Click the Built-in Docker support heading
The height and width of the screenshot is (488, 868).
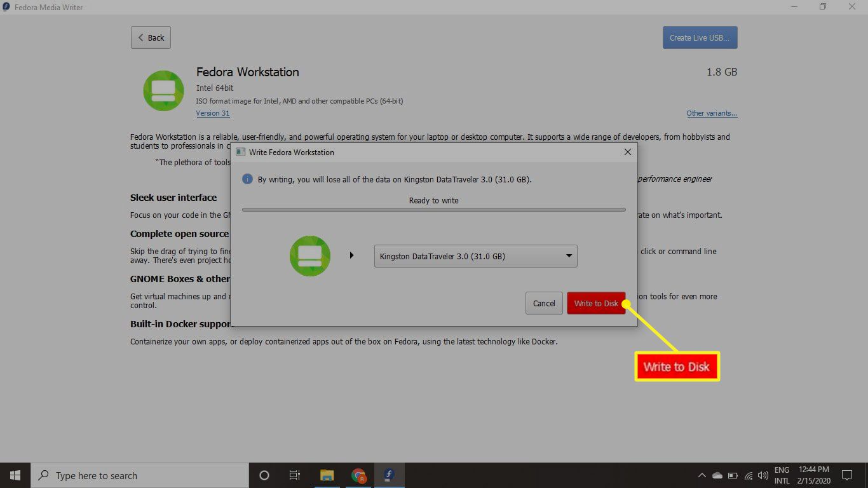[x=182, y=324]
